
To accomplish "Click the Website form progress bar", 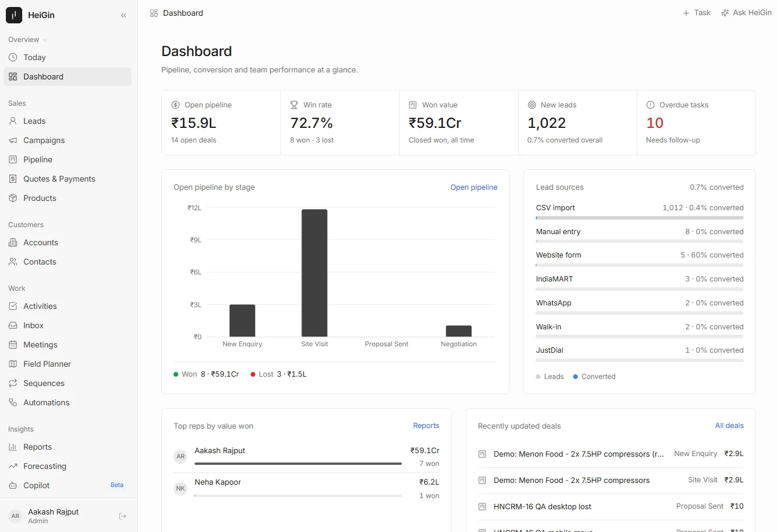I will 640,265.
